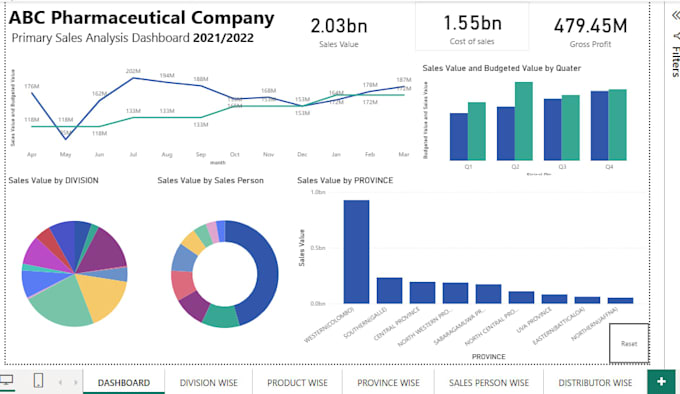Select the Q4 blue bar
Screen dimensions: 680x394
click(x=599, y=126)
